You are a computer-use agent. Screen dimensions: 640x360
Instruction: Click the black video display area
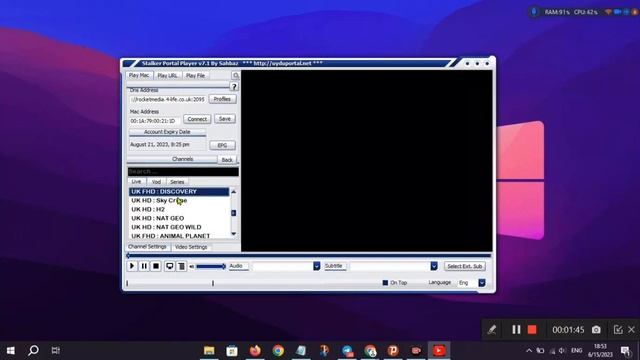pyautogui.click(x=367, y=161)
